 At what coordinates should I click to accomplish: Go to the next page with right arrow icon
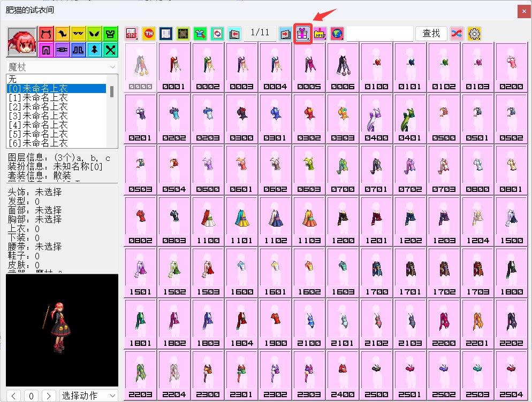tap(285, 34)
